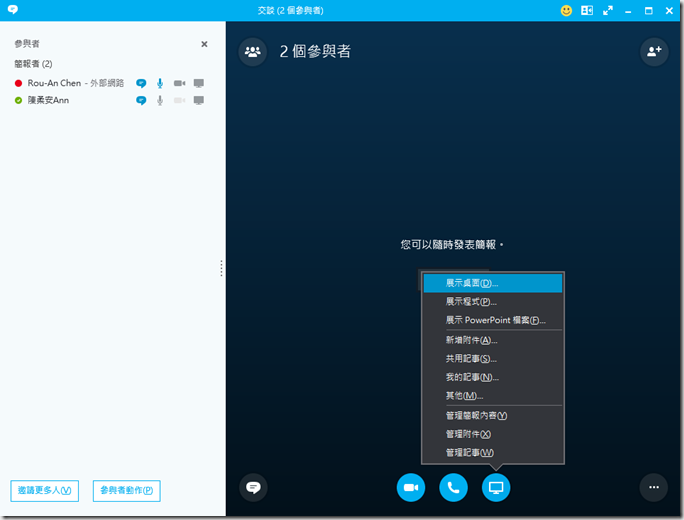Click the 邀請更多人 button

(x=45, y=490)
